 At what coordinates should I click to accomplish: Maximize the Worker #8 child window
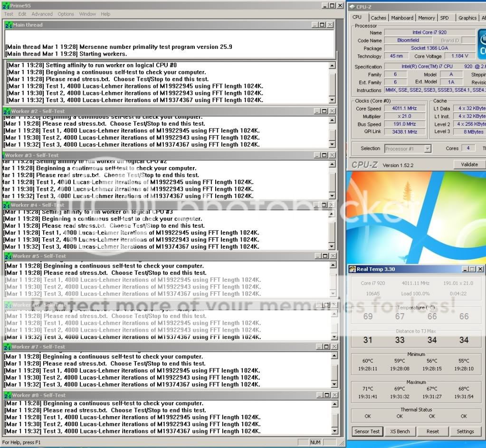[327, 395]
